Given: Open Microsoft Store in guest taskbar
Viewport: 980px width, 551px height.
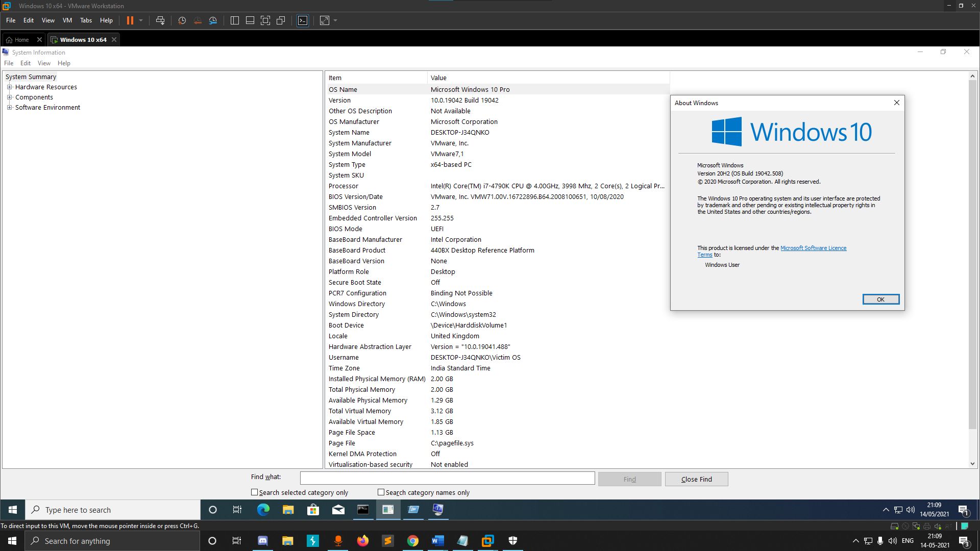Looking at the screenshot, I should click(x=313, y=510).
